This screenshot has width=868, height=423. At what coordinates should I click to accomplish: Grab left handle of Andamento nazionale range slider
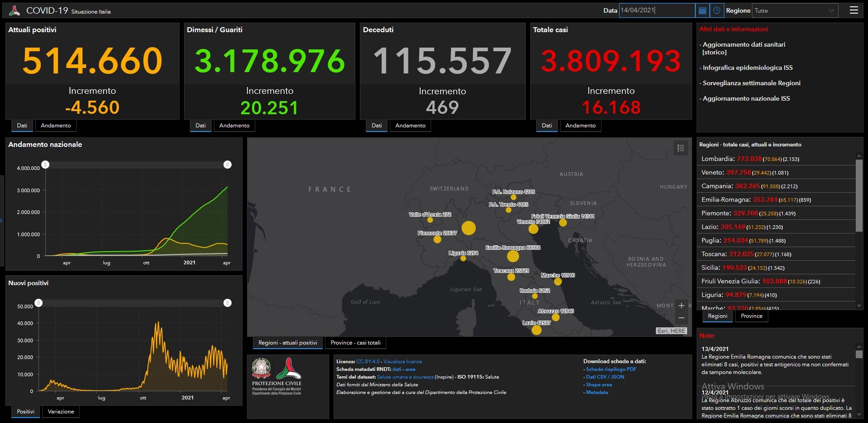coord(45,165)
